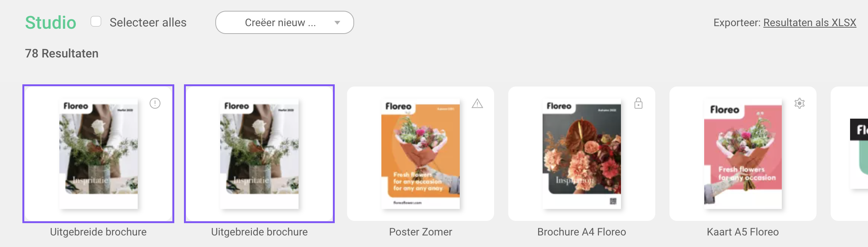
Task: Open the Kaart A5 Floreo thumbnail
Action: click(743, 154)
